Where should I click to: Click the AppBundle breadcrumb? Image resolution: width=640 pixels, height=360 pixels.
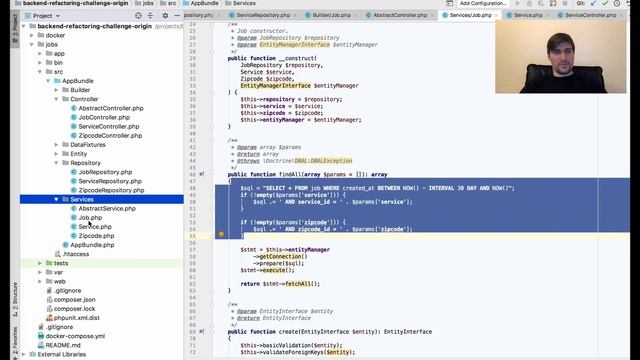[x=200, y=3]
